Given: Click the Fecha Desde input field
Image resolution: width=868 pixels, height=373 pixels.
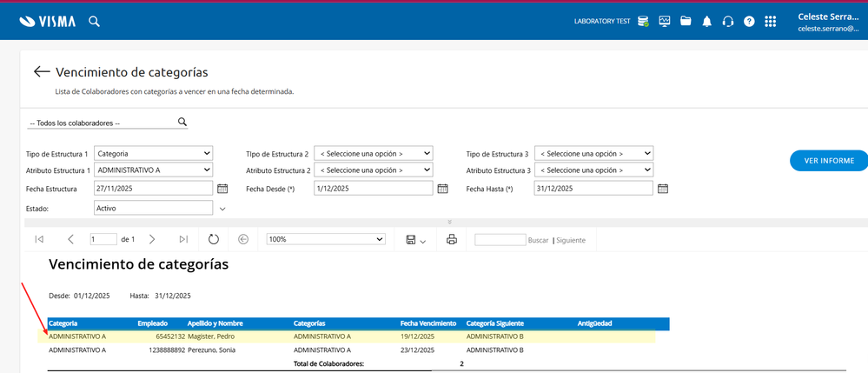Looking at the screenshot, I should 373,189.
